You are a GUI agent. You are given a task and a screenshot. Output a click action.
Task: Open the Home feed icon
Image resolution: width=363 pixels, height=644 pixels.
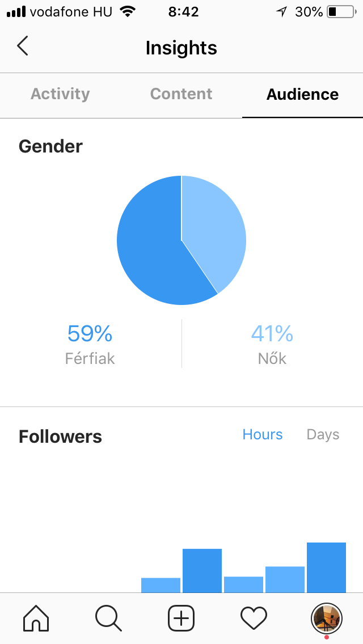[35, 619]
